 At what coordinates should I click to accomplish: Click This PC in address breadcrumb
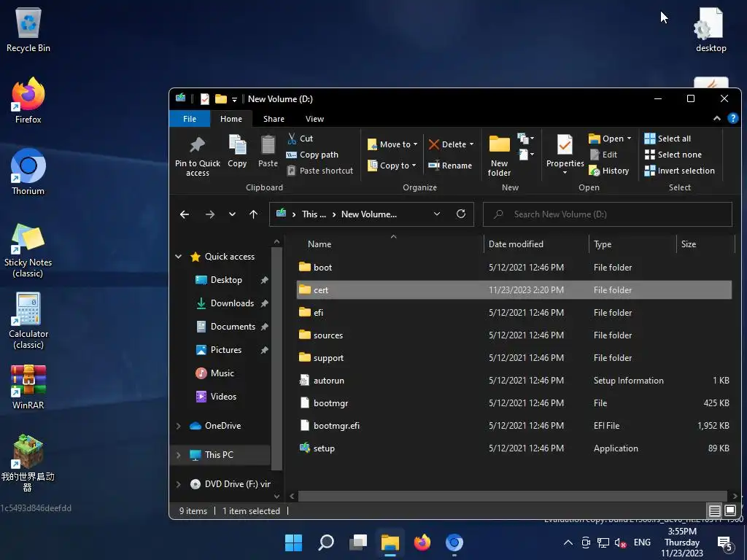click(x=314, y=214)
